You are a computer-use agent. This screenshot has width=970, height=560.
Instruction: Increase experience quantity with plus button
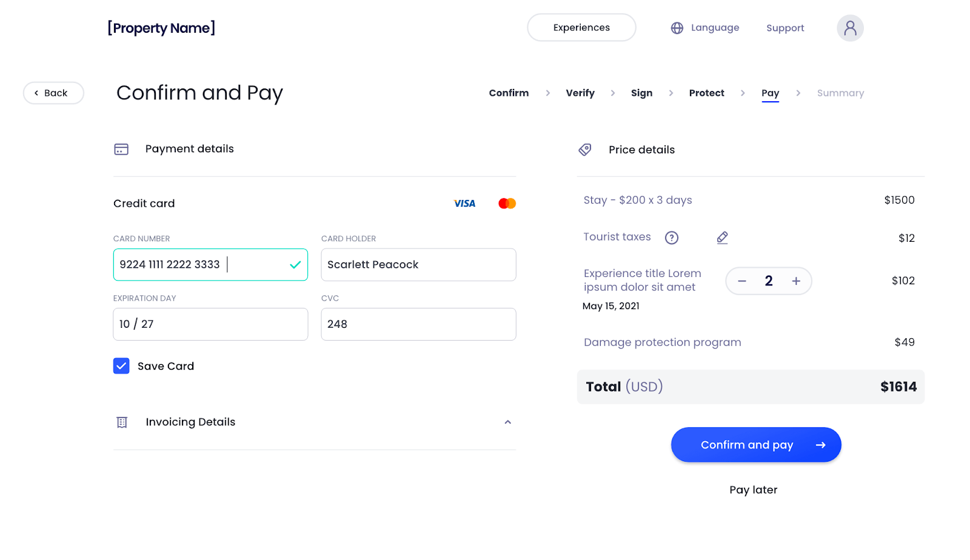796,281
